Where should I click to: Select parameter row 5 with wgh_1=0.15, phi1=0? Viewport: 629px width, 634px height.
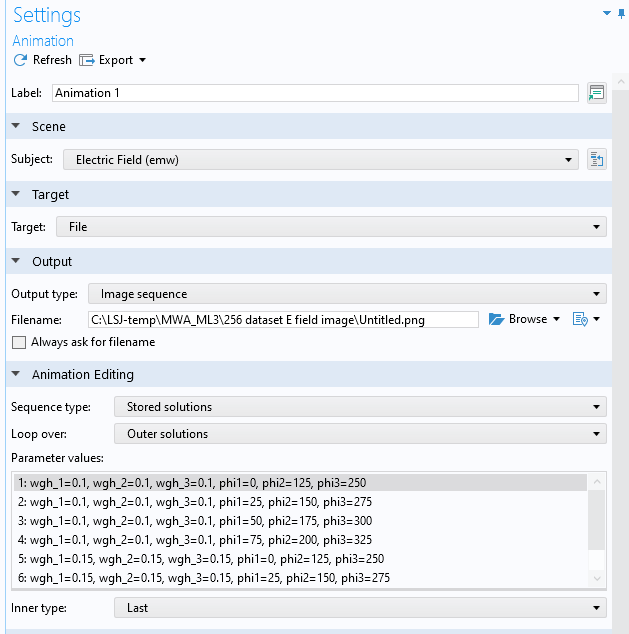coord(200,559)
